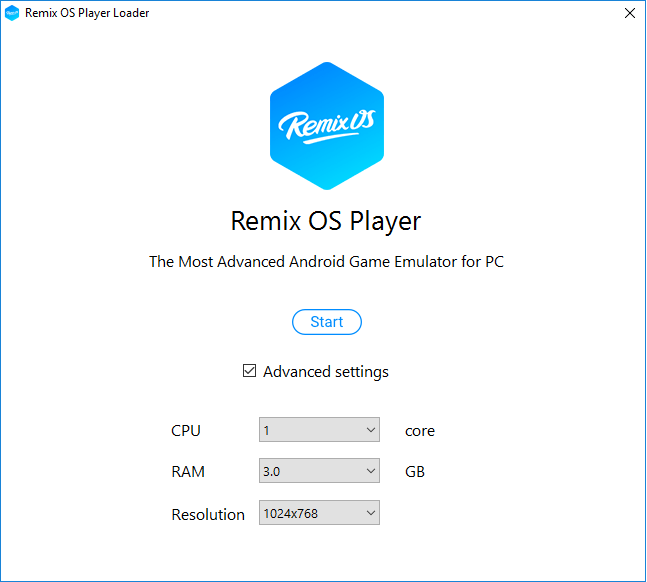Click the Remix OS Player Loader window title
647x582 pixels.
tap(87, 13)
